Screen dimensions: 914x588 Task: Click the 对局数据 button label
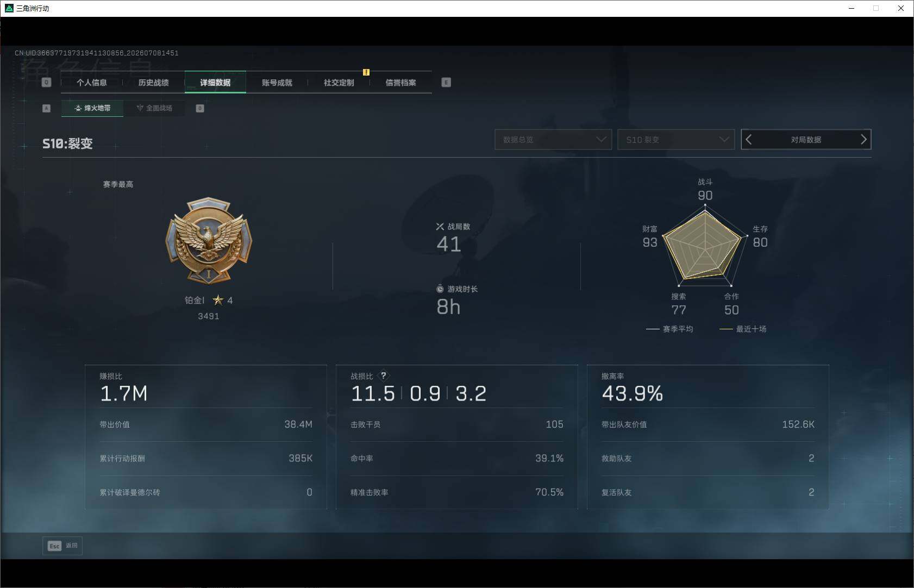click(806, 140)
